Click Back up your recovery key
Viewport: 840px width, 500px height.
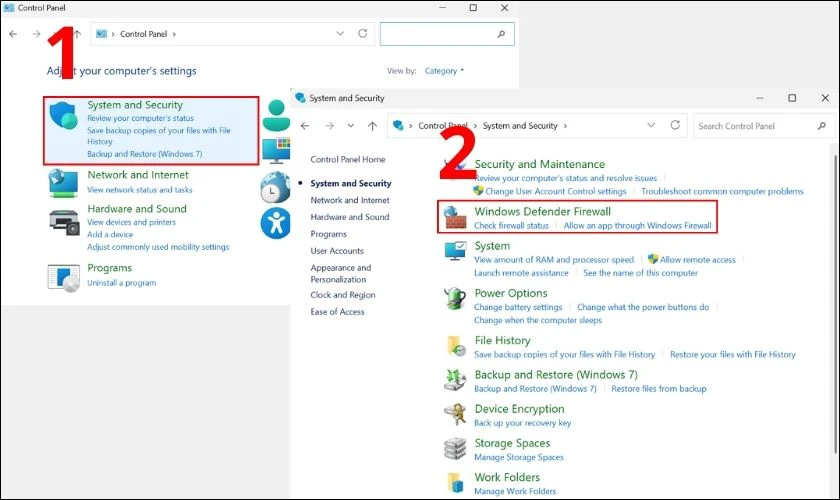[523, 423]
